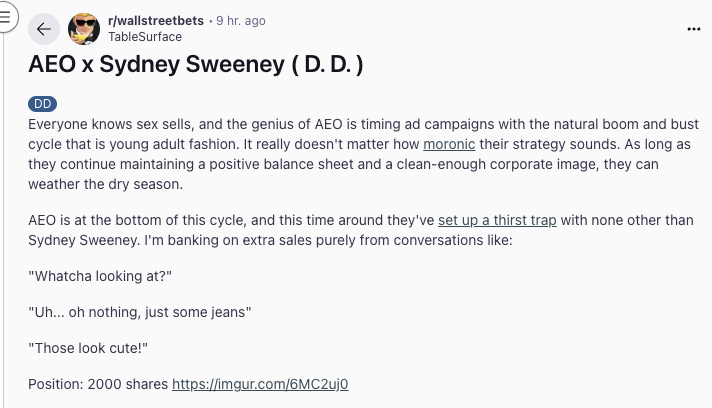Click the "just some jeans" quote line
The image size is (712, 408).
coord(140,311)
